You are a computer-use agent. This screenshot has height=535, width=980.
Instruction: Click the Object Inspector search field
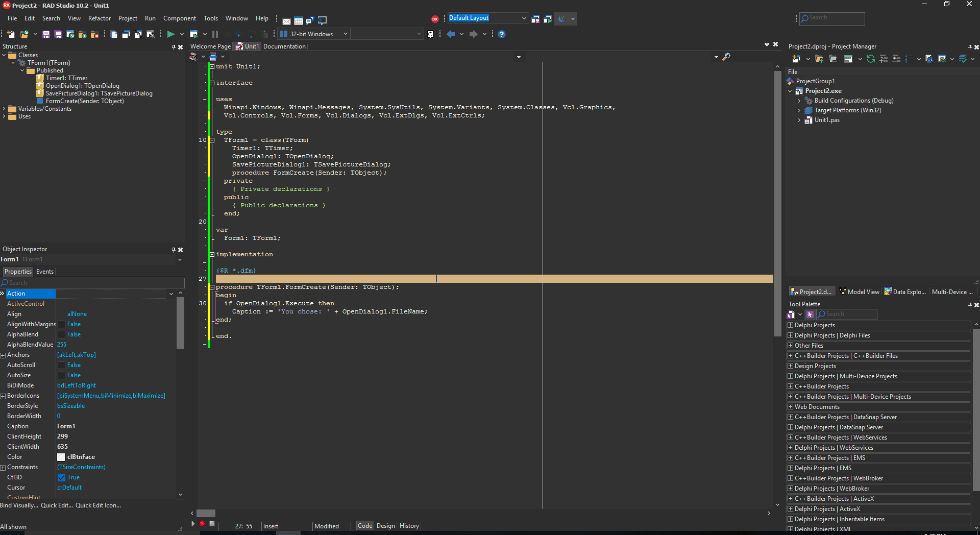click(x=92, y=283)
